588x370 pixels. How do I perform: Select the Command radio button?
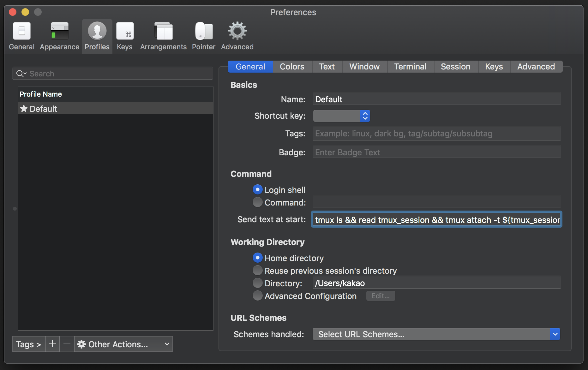pyautogui.click(x=258, y=202)
